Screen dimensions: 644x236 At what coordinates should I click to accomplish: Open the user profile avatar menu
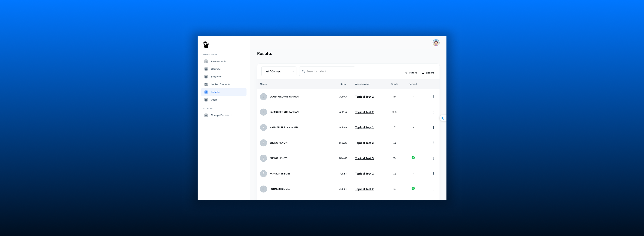click(x=436, y=43)
